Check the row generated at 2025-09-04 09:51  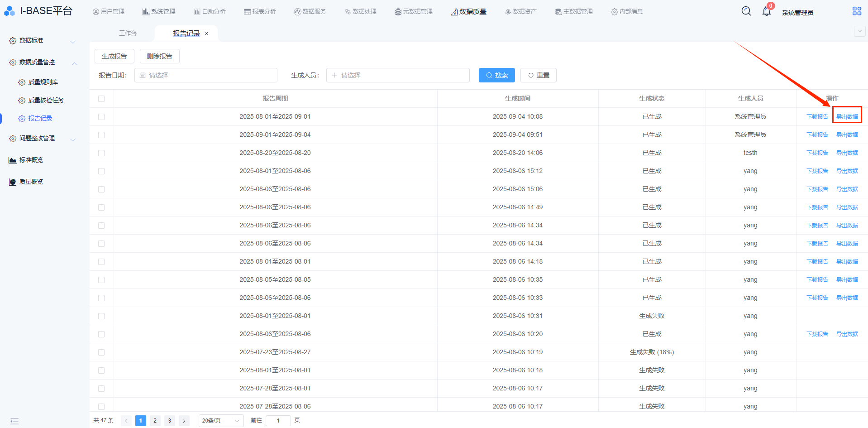pyautogui.click(x=101, y=135)
